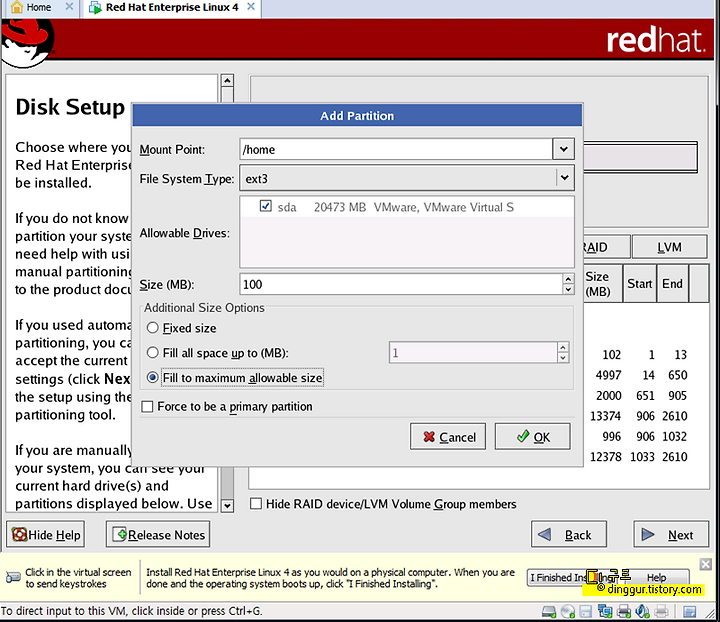Click the network adapter status icon
The height and width of the screenshot is (622, 720).
click(x=605, y=611)
